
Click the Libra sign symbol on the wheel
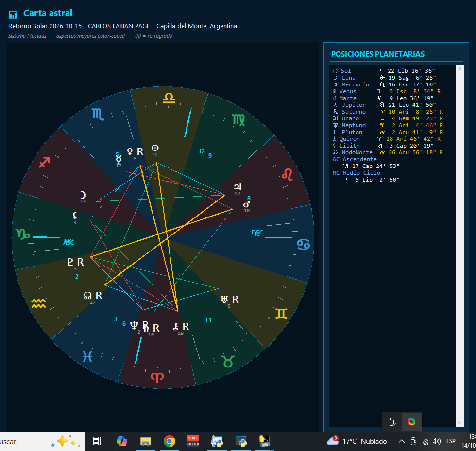coord(169,98)
